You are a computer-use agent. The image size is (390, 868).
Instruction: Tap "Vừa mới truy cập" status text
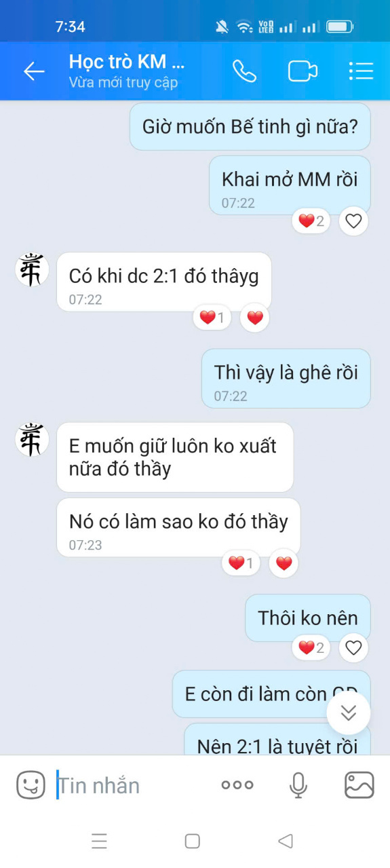click(123, 83)
